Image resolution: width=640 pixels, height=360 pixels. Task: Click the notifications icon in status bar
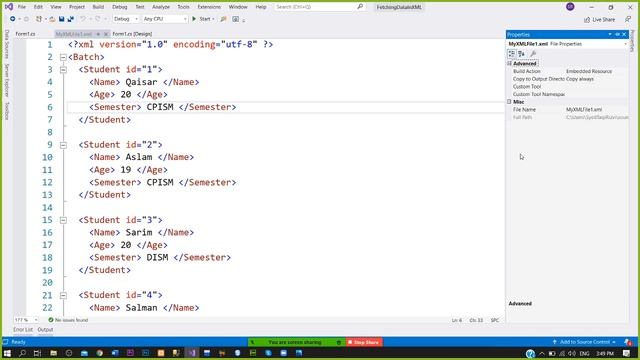pos(627,342)
